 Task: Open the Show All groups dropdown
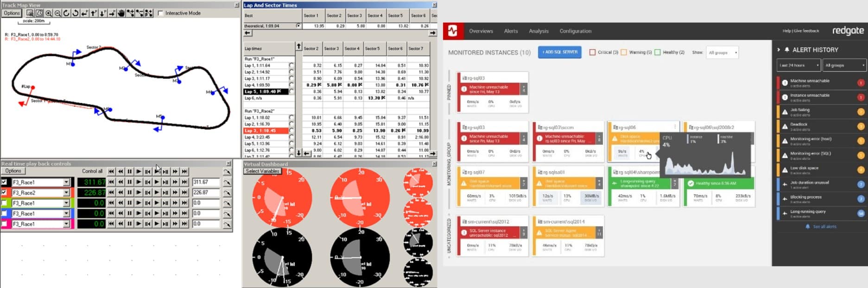722,52
